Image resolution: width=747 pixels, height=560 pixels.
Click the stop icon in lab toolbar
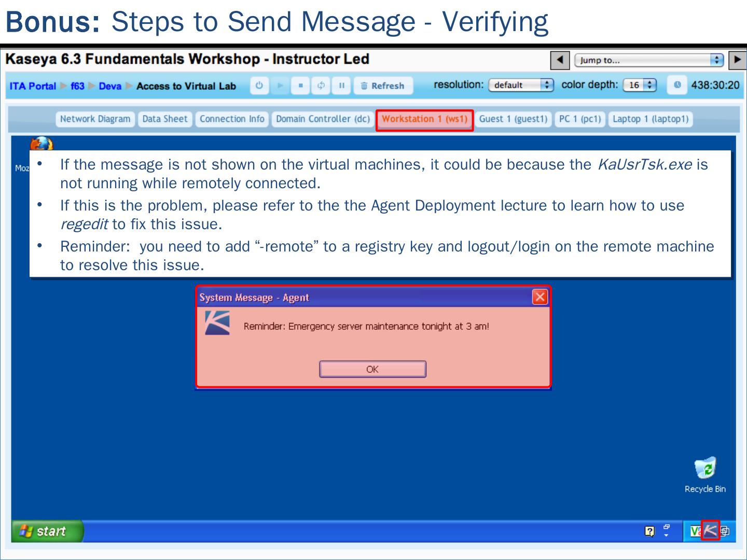[x=300, y=86]
